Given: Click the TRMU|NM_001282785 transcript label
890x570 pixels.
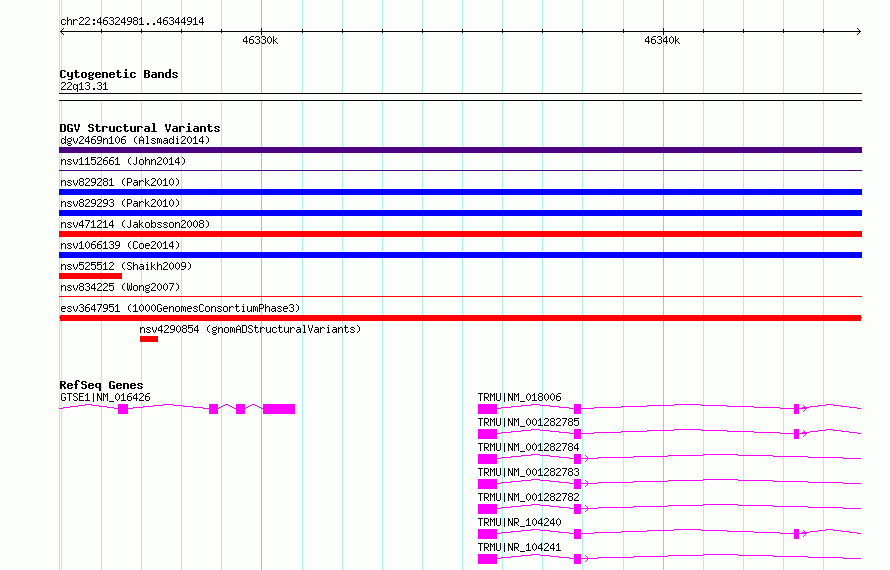Looking at the screenshot, I should 528,422.
